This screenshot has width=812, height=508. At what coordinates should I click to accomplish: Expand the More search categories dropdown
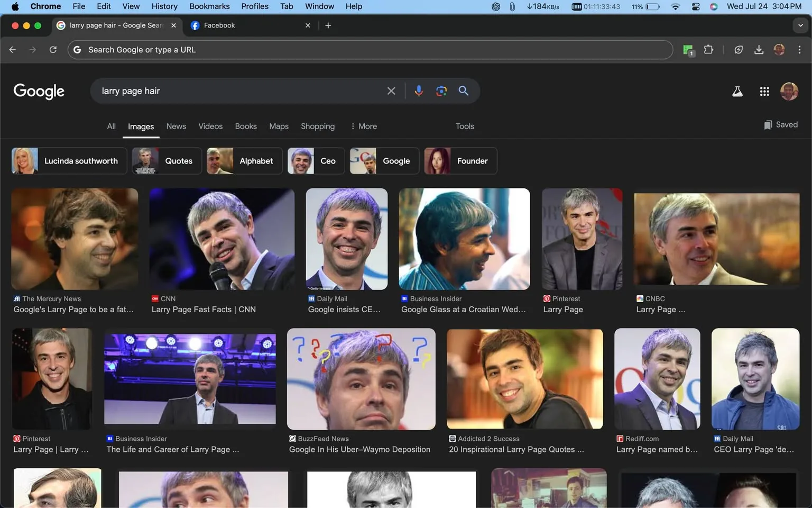point(364,126)
